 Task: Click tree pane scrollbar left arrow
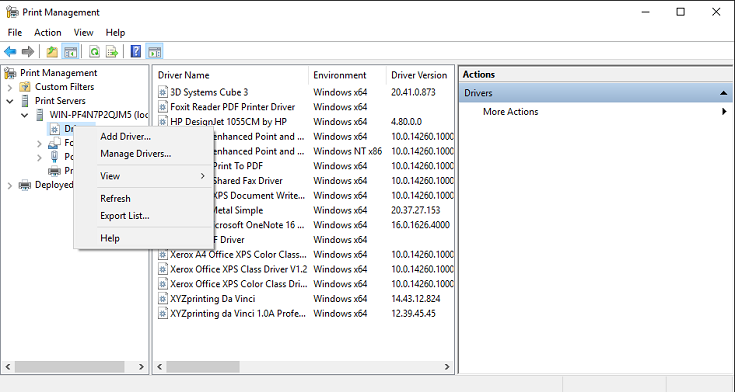click(8, 367)
